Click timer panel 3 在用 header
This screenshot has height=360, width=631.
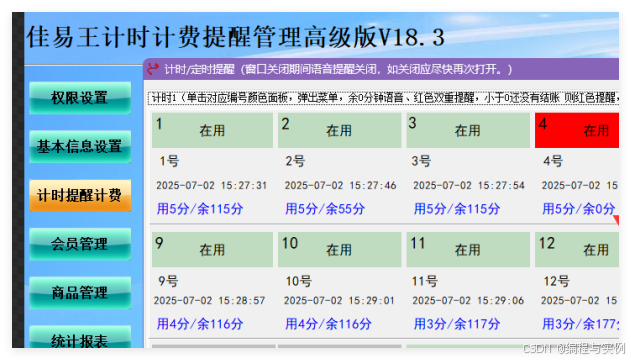click(x=468, y=130)
